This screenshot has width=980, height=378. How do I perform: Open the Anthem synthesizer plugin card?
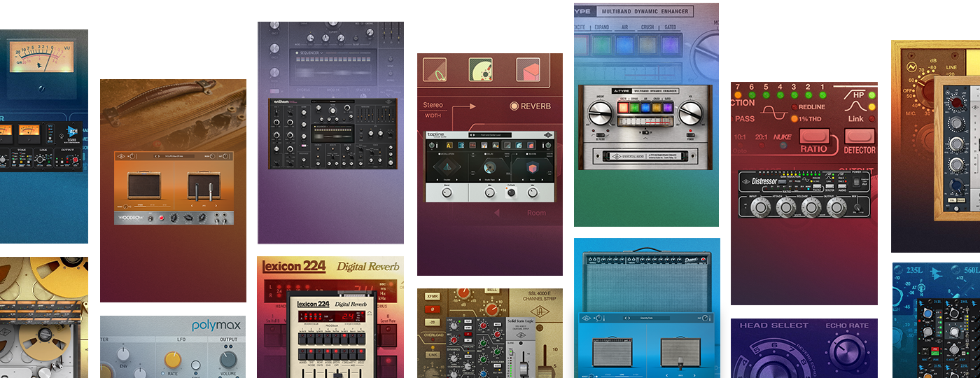click(330, 133)
